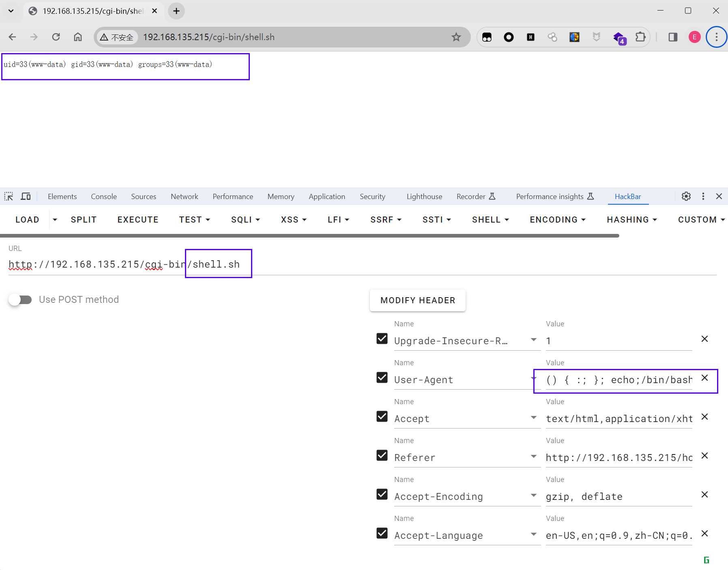Expand the User-Agent header name dropdown

coord(533,379)
